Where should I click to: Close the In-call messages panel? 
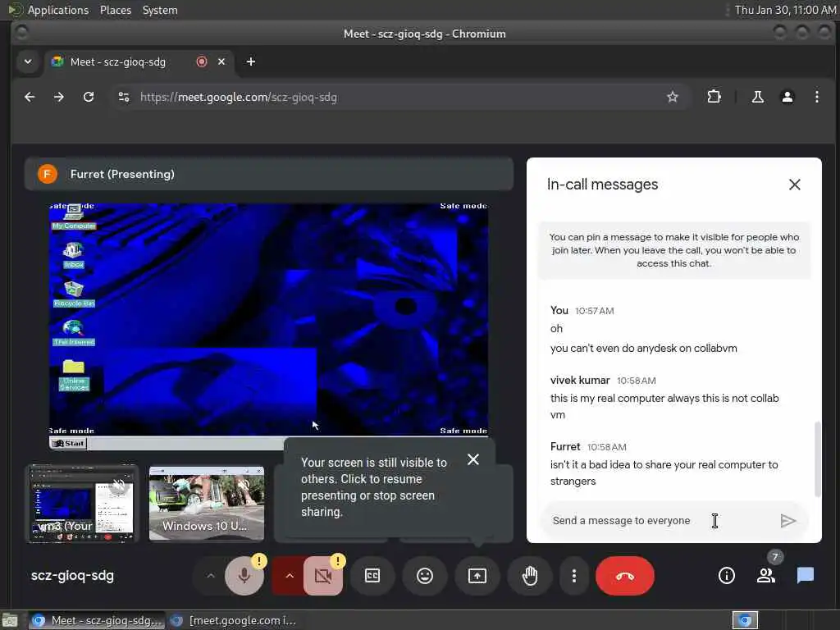point(794,185)
